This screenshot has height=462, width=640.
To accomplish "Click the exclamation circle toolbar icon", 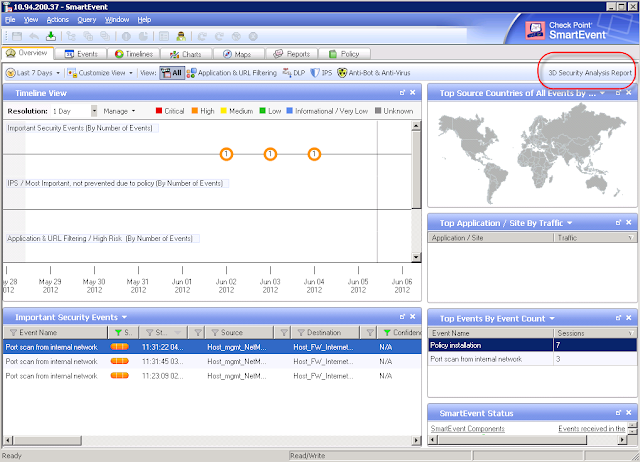I will [126, 36].
